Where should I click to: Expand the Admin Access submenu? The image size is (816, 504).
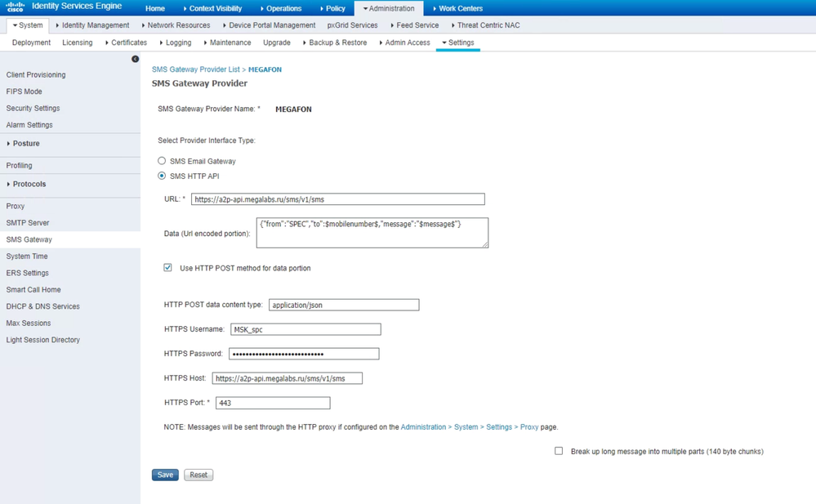coord(405,42)
